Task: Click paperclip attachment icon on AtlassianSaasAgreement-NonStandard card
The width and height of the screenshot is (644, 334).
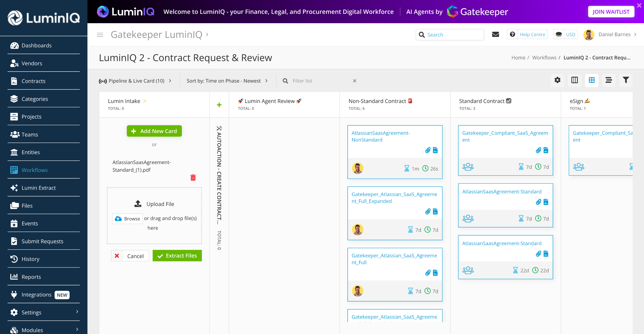Action: tap(428, 150)
